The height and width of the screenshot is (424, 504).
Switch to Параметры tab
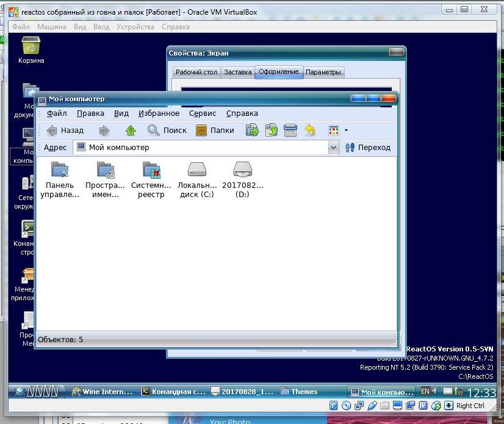[323, 72]
